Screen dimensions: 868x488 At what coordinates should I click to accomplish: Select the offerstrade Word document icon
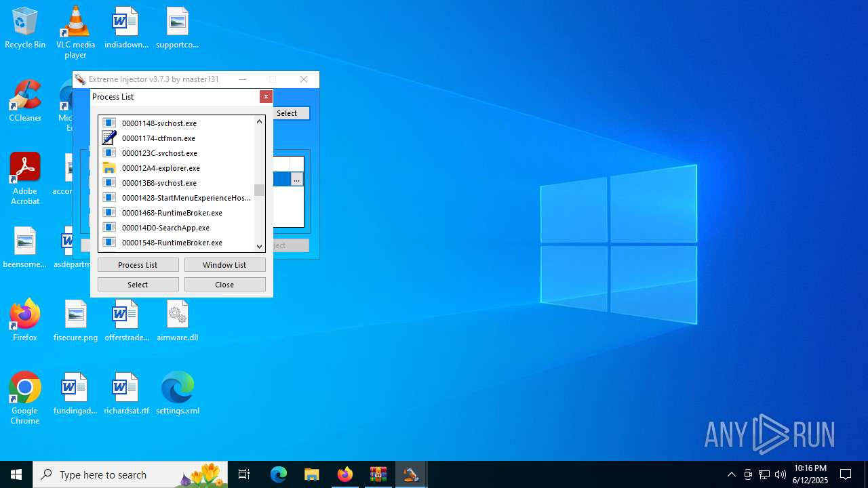(126, 321)
